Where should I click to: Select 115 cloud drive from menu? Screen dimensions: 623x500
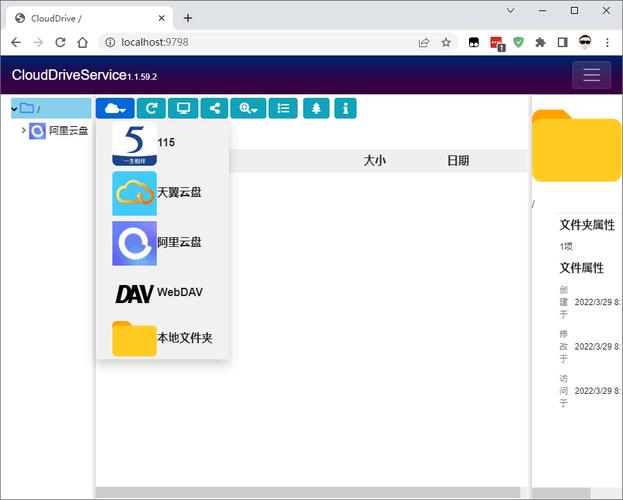(x=162, y=143)
